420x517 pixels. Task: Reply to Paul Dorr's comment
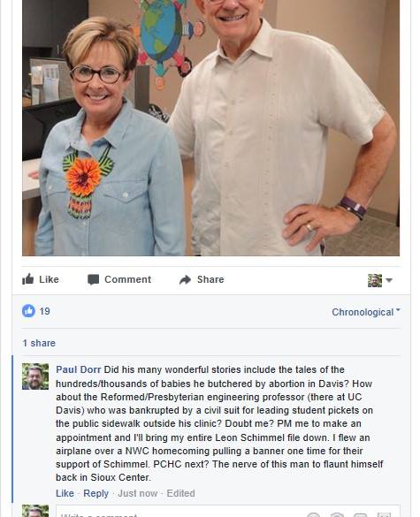[x=95, y=493]
